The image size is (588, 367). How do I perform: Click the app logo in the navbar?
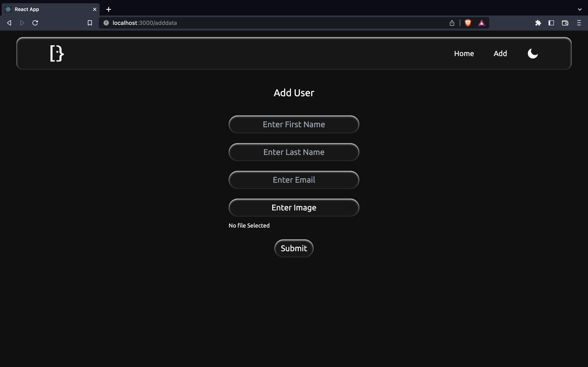(x=56, y=53)
